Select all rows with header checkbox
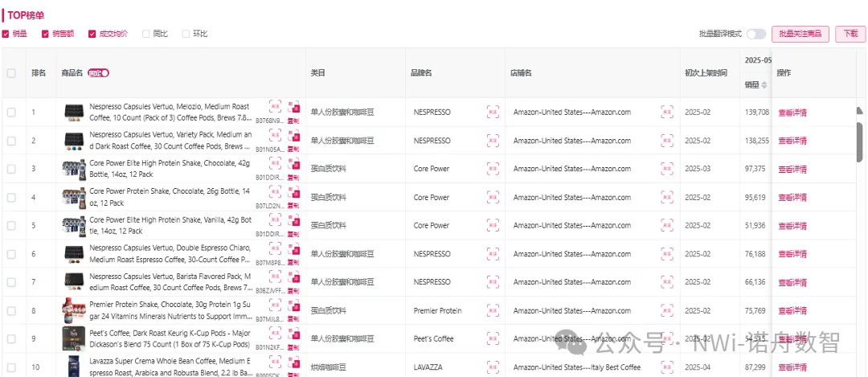This screenshot has width=868, height=377. click(11, 73)
